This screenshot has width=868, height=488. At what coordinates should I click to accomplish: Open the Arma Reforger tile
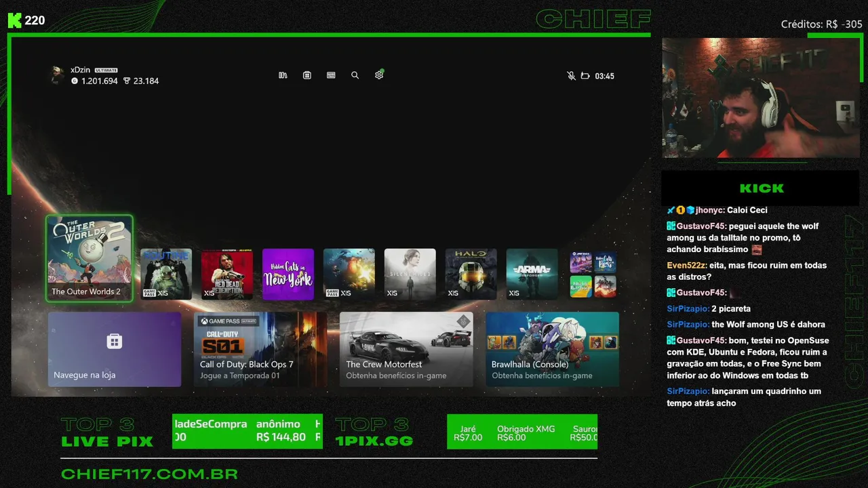(x=532, y=274)
